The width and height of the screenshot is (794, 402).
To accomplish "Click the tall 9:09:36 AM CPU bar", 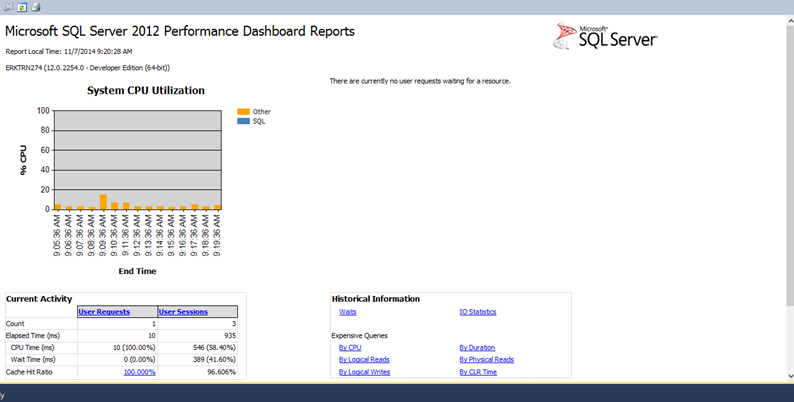I will 103,202.
